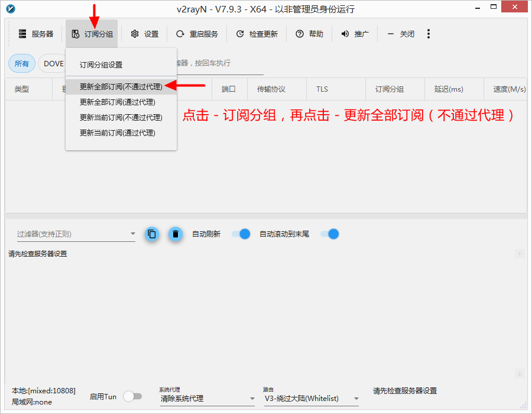Click the server filter input field

click(220, 63)
